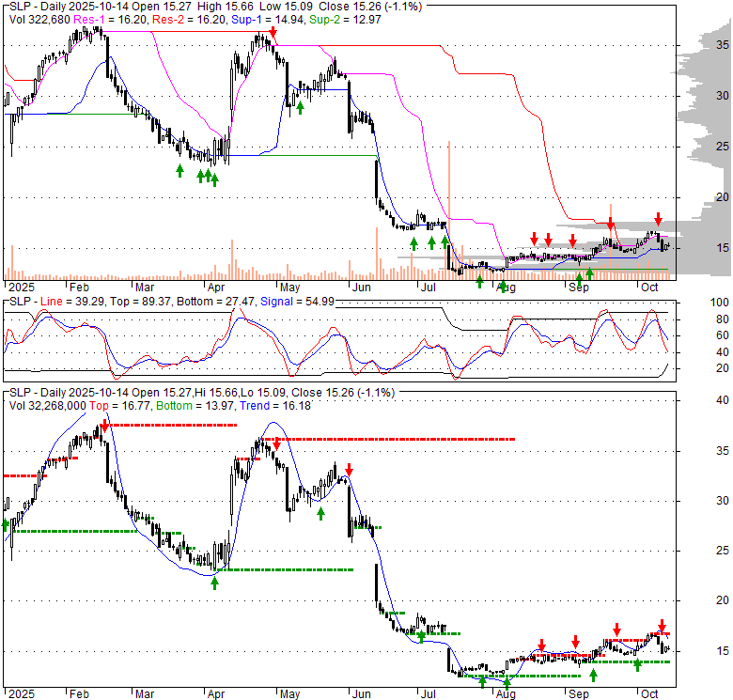
Task: Click the 'Sup-1 = 14.94' label
Action: pos(268,20)
